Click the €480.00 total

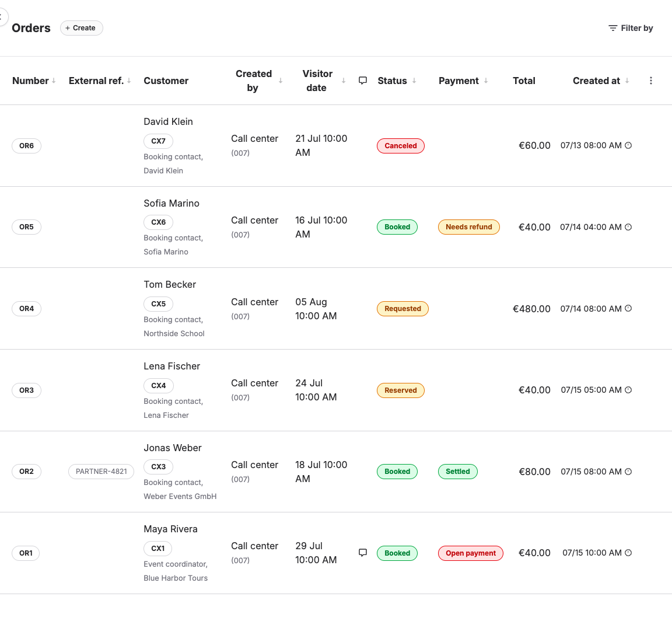(531, 309)
